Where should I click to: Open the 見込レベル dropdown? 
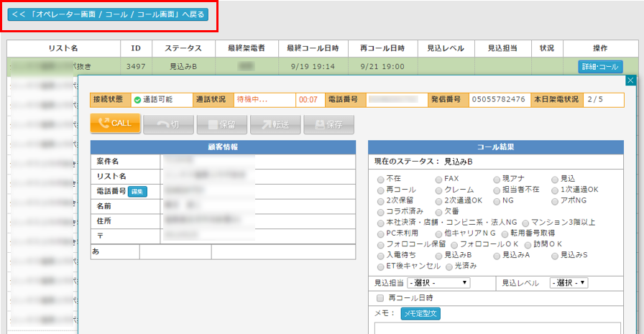(x=569, y=283)
